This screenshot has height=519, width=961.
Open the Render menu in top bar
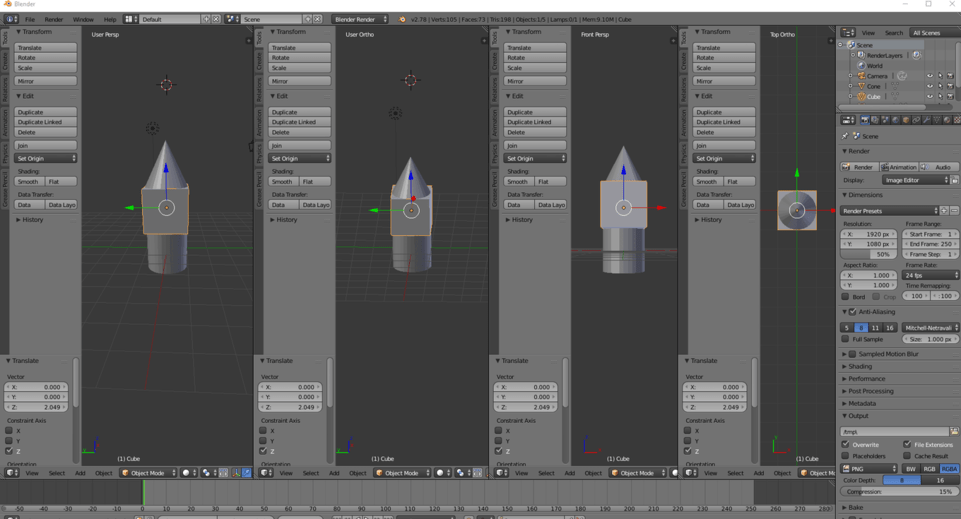(54, 19)
